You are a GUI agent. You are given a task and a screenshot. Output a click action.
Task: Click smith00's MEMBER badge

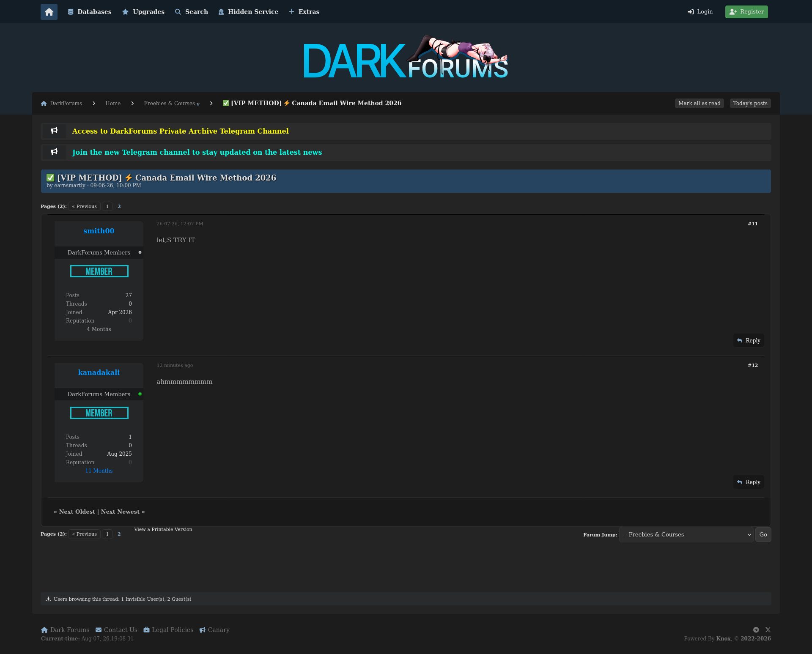point(99,271)
